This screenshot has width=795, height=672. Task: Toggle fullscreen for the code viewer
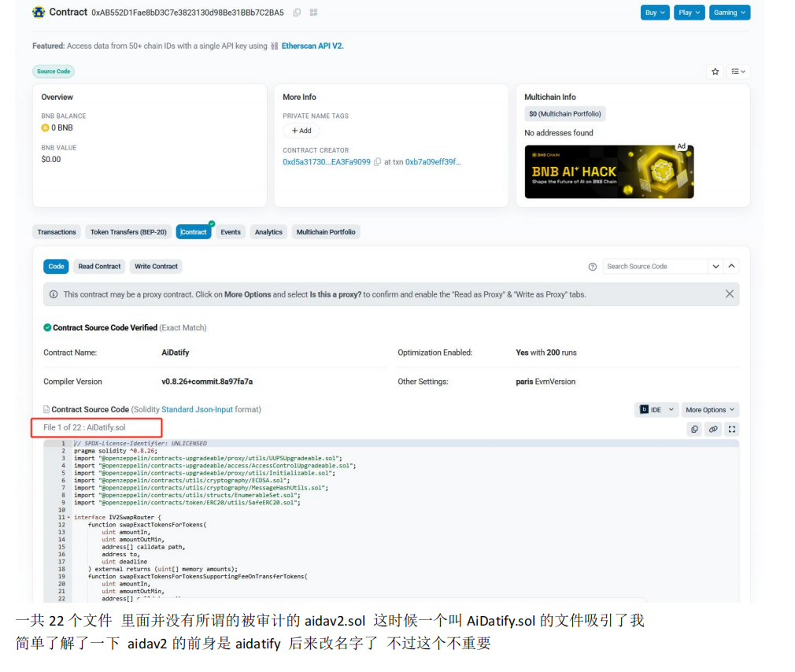pyautogui.click(x=732, y=429)
